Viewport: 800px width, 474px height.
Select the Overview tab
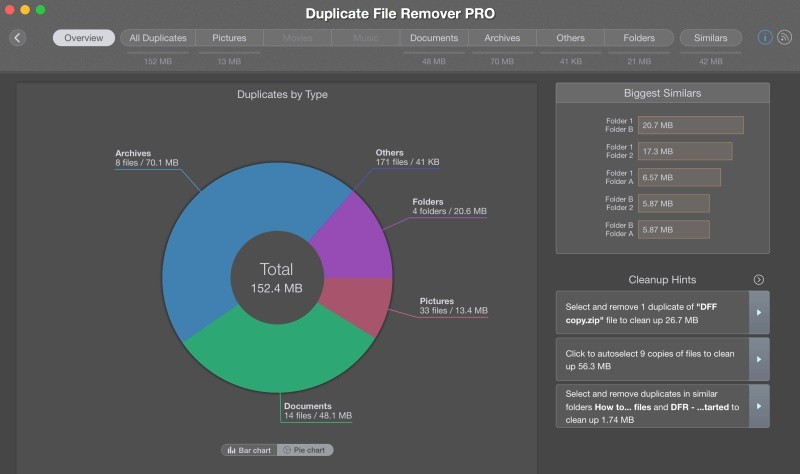(x=84, y=38)
